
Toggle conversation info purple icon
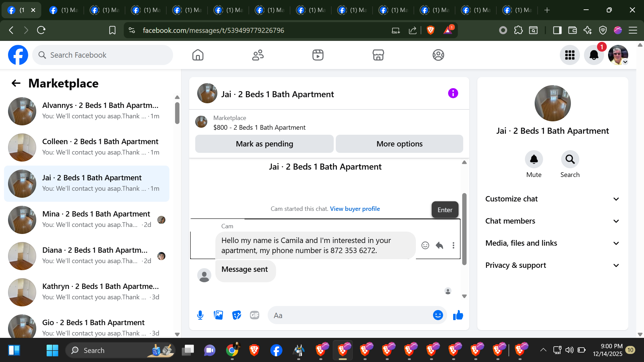(x=453, y=93)
